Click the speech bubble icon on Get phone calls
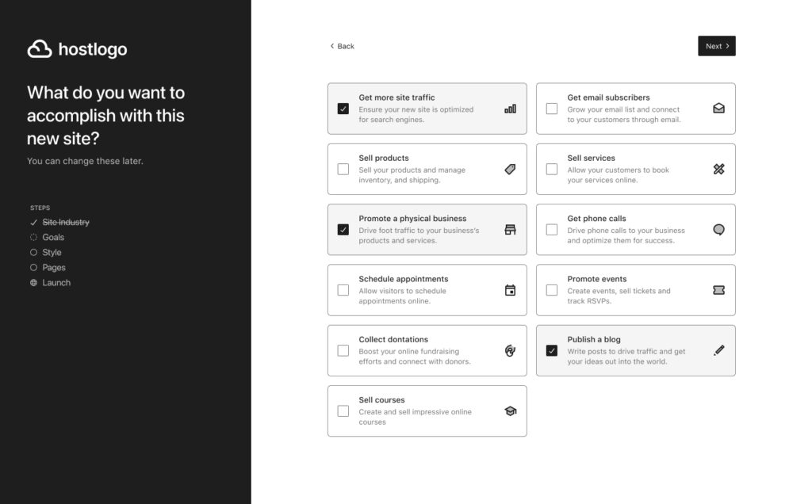The image size is (812, 504). click(718, 230)
